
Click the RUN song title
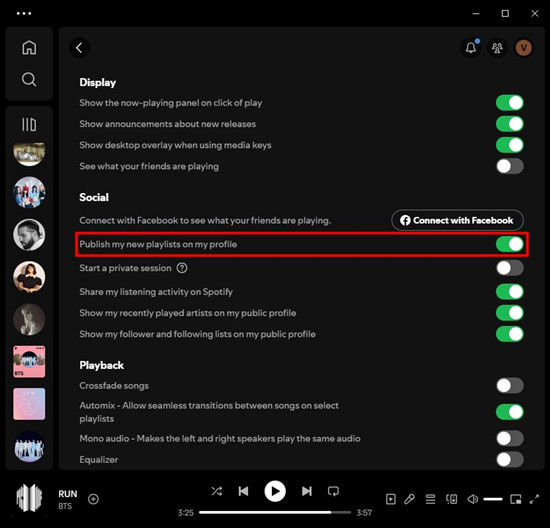(68, 494)
